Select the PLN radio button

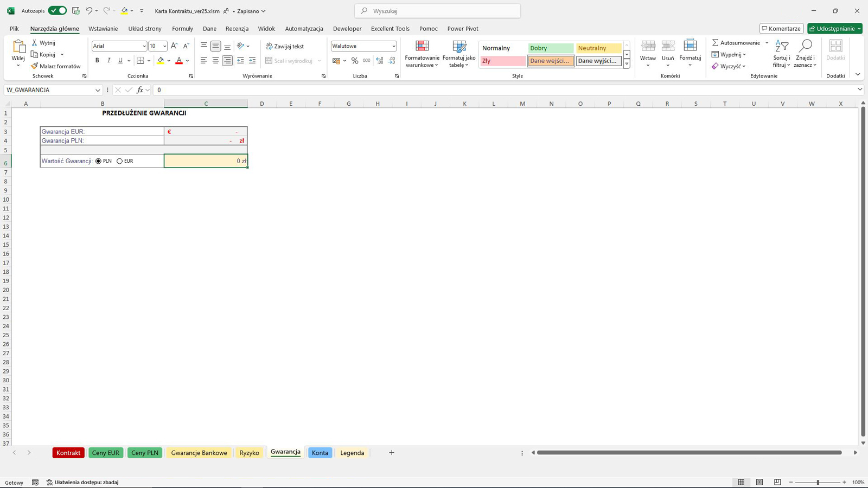[99, 161]
